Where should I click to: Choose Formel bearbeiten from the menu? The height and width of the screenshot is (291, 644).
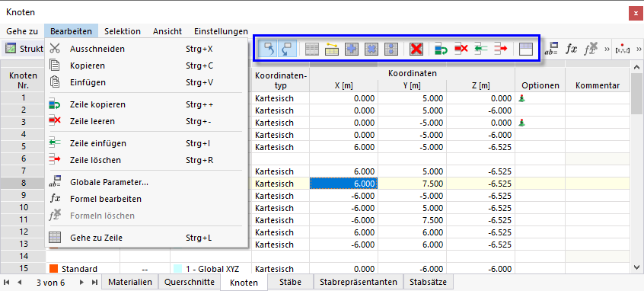coord(146,199)
